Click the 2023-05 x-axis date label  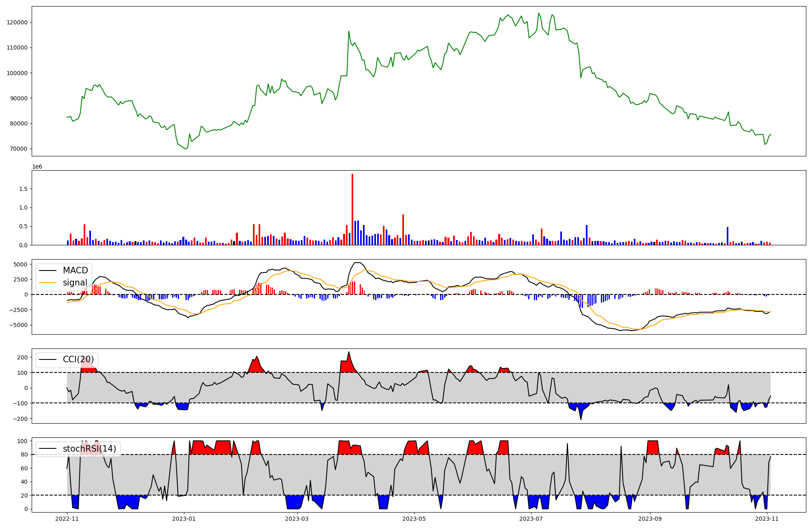414,519
